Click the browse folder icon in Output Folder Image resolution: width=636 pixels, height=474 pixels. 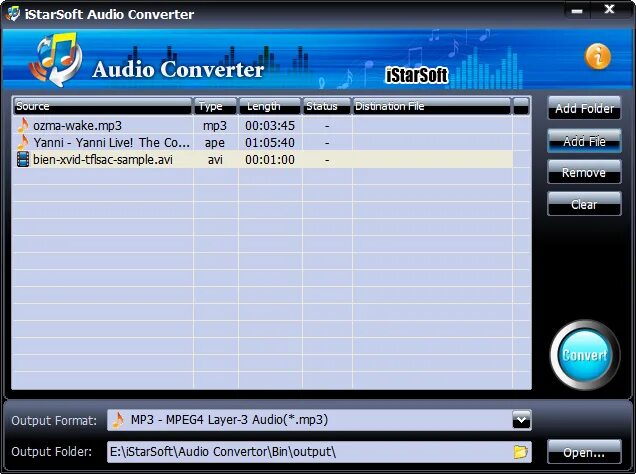[x=520, y=452]
